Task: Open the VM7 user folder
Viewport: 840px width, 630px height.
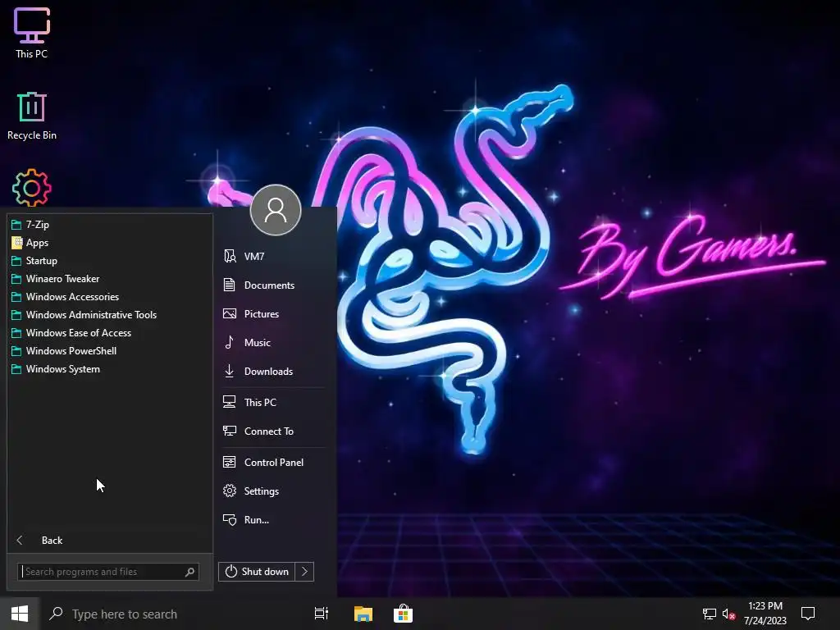Action: point(272,256)
